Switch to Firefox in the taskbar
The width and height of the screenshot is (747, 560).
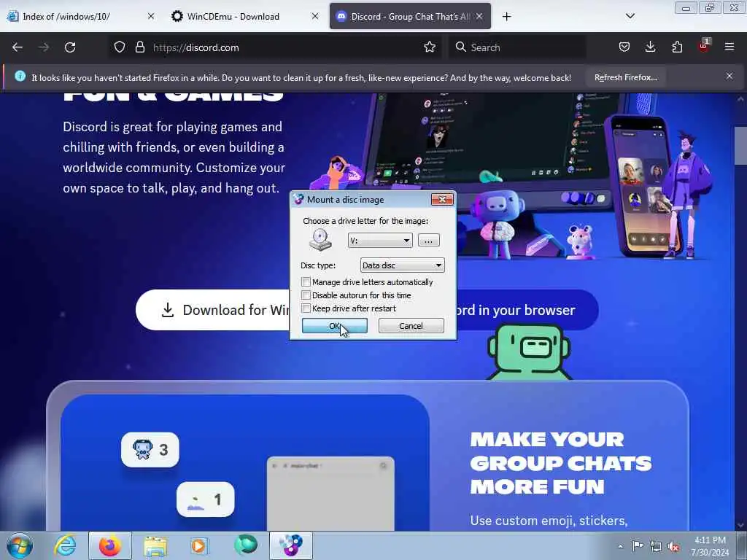tap(110, 545)
